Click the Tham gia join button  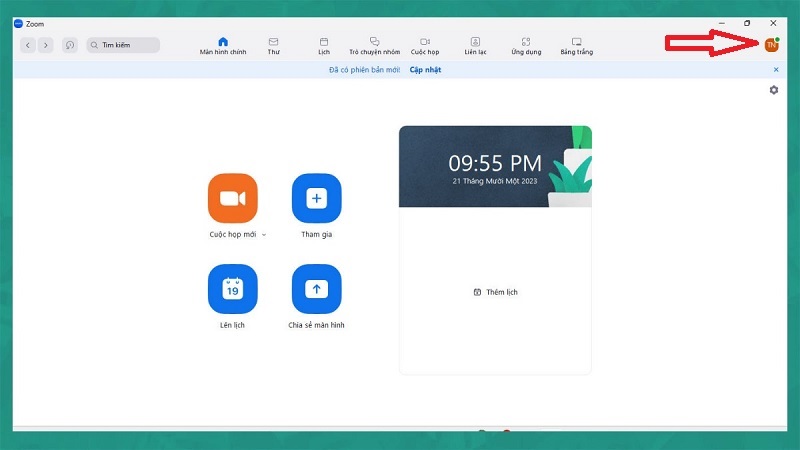(x=316, y=198)
